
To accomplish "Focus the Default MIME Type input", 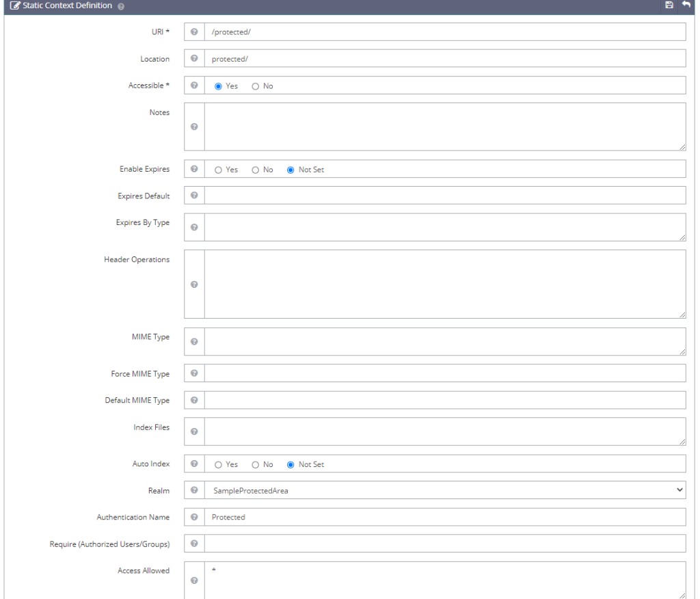I will point(444,400).
